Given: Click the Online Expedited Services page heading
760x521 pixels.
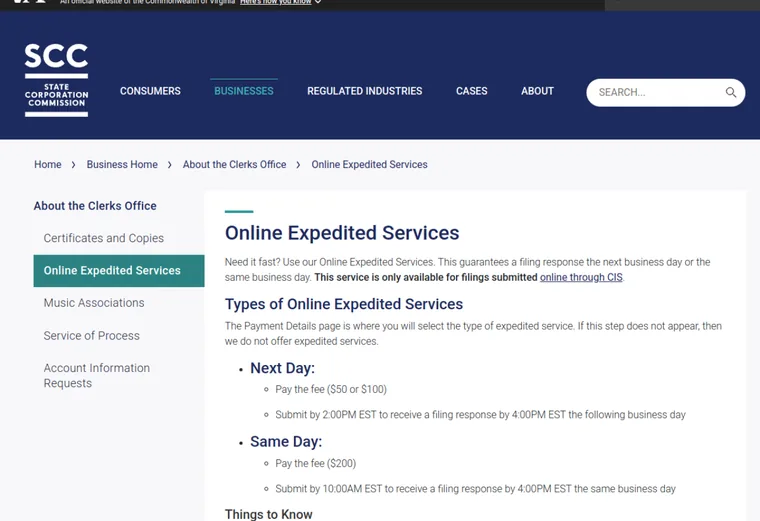Looking at the screenshot, I should (x=342, y=233).
